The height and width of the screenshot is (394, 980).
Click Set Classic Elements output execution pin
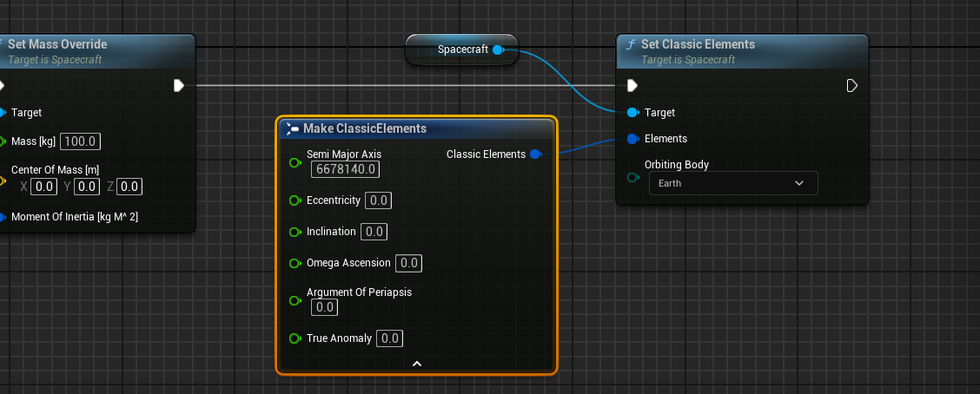click(851, 85)
